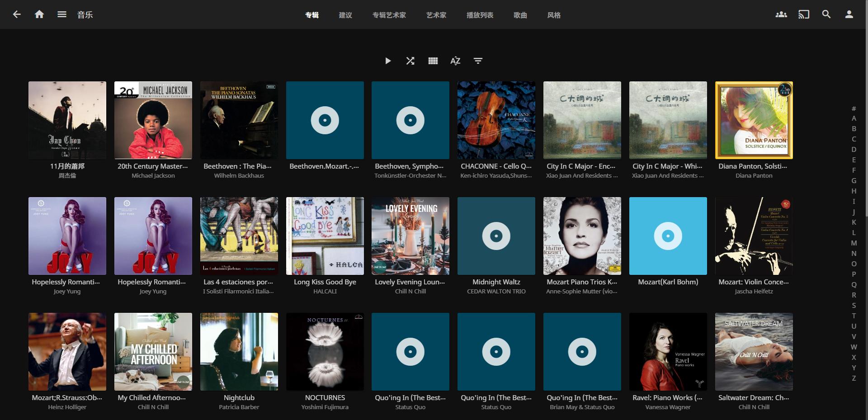This screenshot has width=868, height=420.
Task: Switch to the 专辑 tab
Action: 312,15
